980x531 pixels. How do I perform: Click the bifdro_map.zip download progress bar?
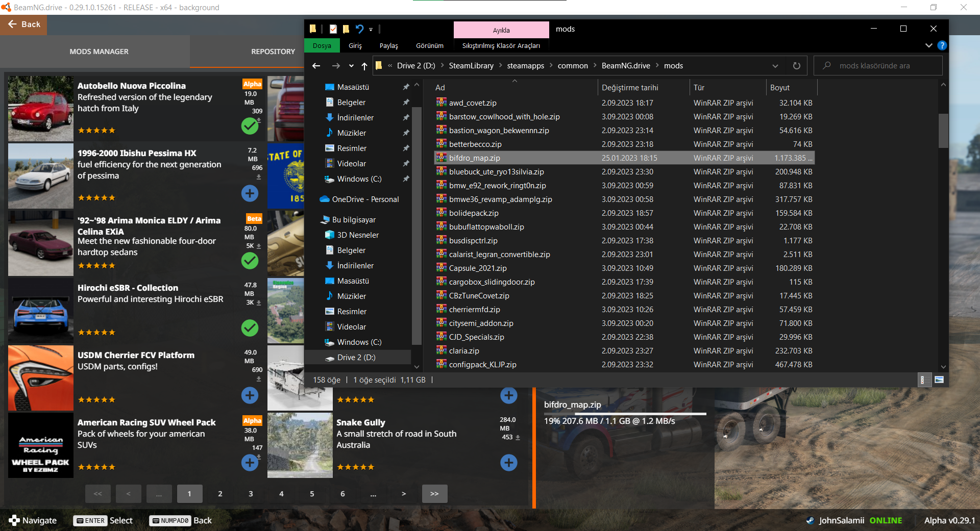[625, 414]
